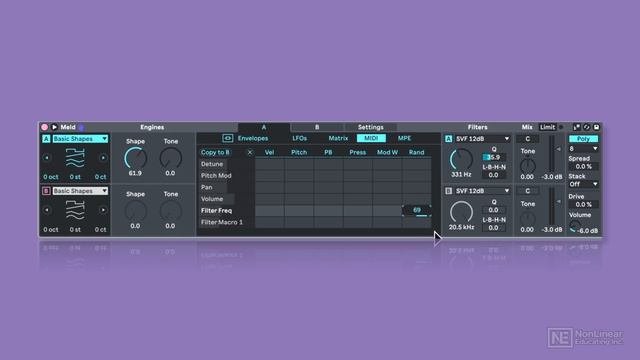Toggle Filter B on/off switch
Screen dimensions: 640x360
tap(449, 191)
